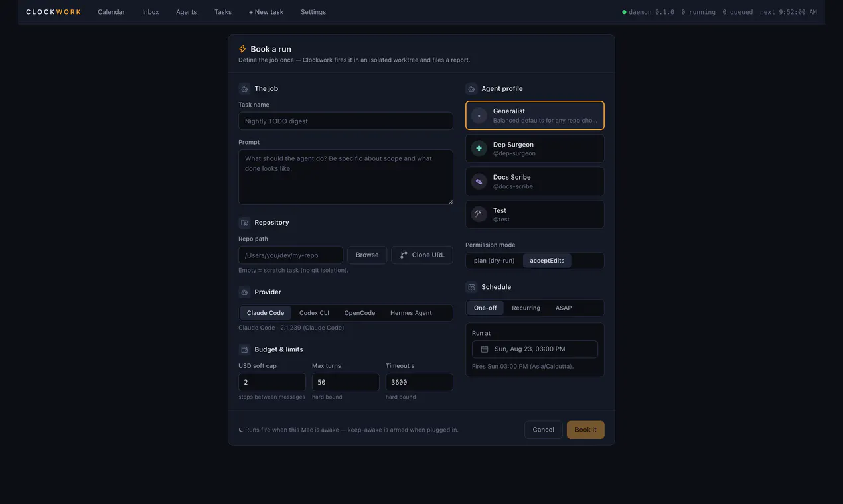Click the Provider section icon
843x504 pixels.
(244, 292)
